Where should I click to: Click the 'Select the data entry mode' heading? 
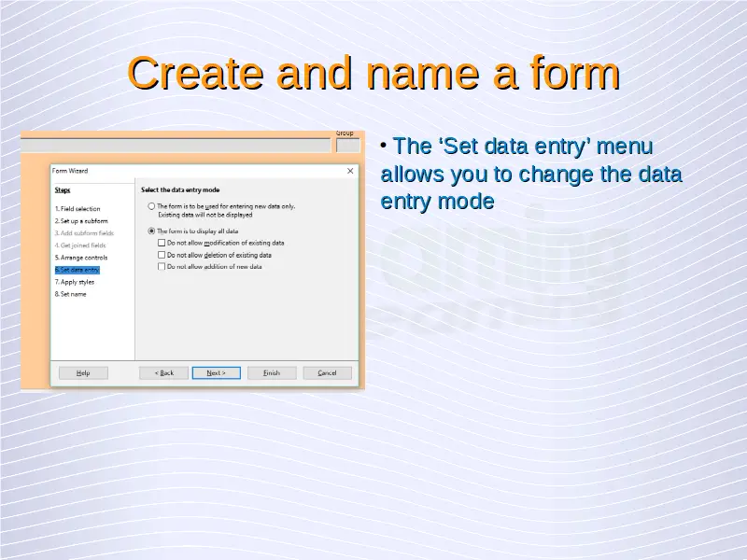180,189
